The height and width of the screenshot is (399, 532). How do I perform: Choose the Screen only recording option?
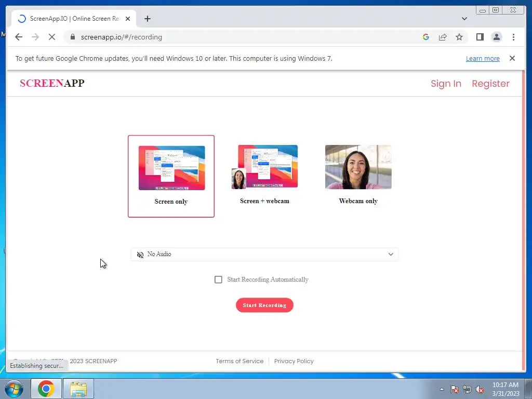171,176
